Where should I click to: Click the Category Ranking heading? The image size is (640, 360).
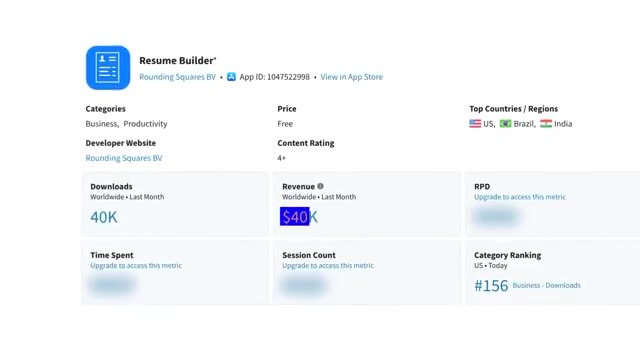(x=507, y=255)
